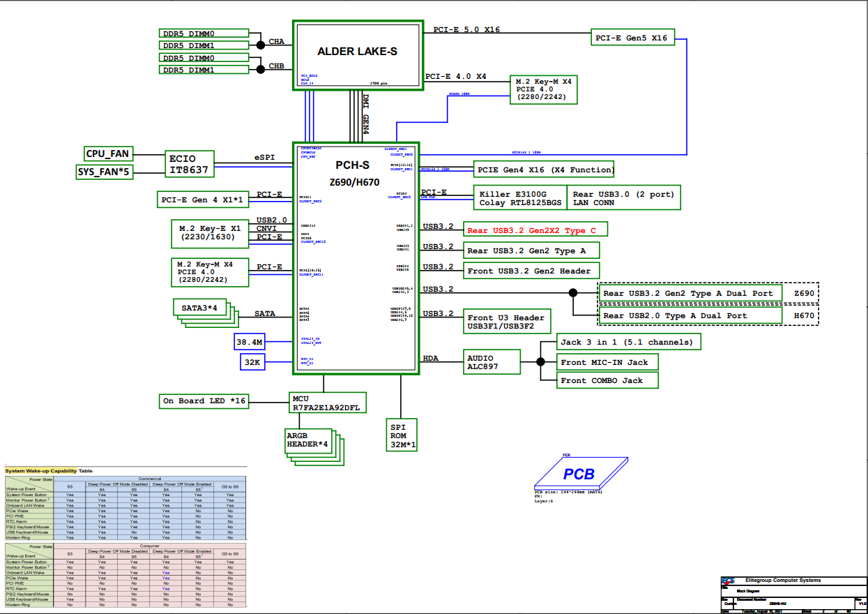Screen dimensions: 868x614
Task: Select the Rear USB3.0 (2 port) LAN CONN block
Action: coord(623,198)
